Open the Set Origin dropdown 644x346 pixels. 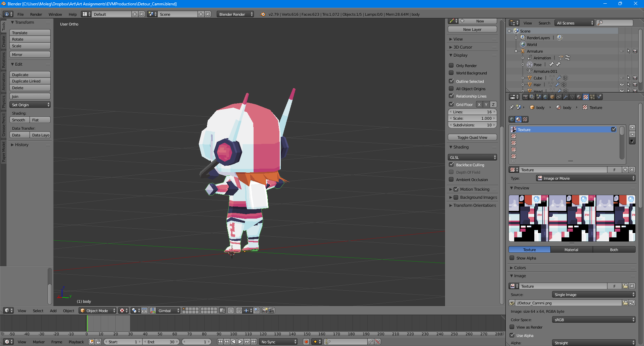(x=30, y=105)
